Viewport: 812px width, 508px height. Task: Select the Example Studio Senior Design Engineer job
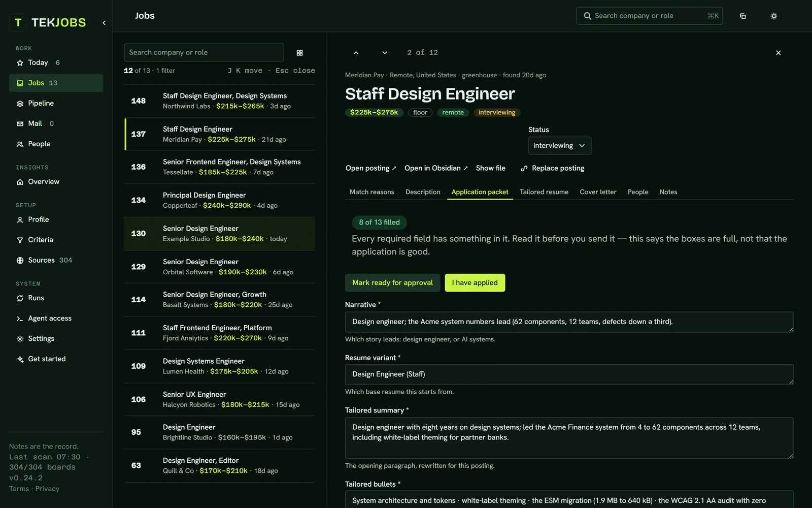[x=220, y=234]
